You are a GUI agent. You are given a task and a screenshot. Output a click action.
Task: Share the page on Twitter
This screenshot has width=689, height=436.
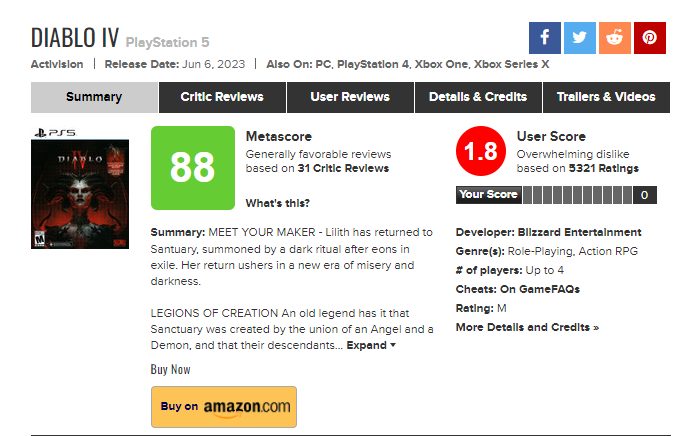(579, 38)
